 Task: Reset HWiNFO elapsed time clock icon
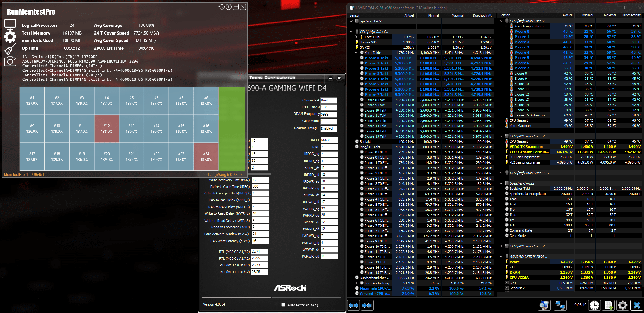[594, 305]
